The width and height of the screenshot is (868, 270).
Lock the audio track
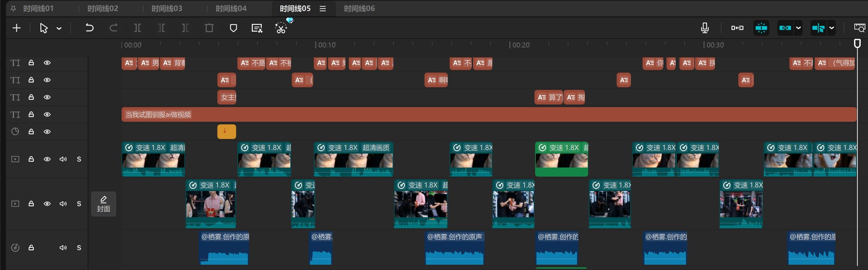coord(31,248)
